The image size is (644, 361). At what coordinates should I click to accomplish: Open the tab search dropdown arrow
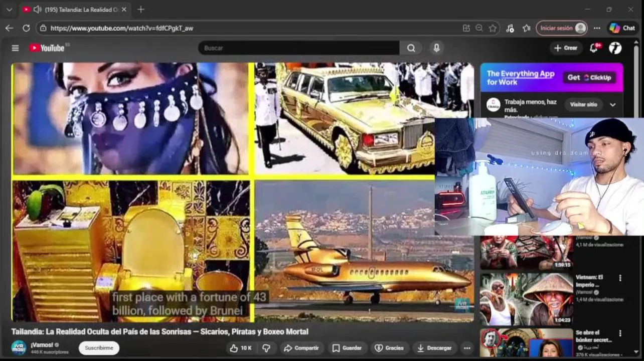9,10
